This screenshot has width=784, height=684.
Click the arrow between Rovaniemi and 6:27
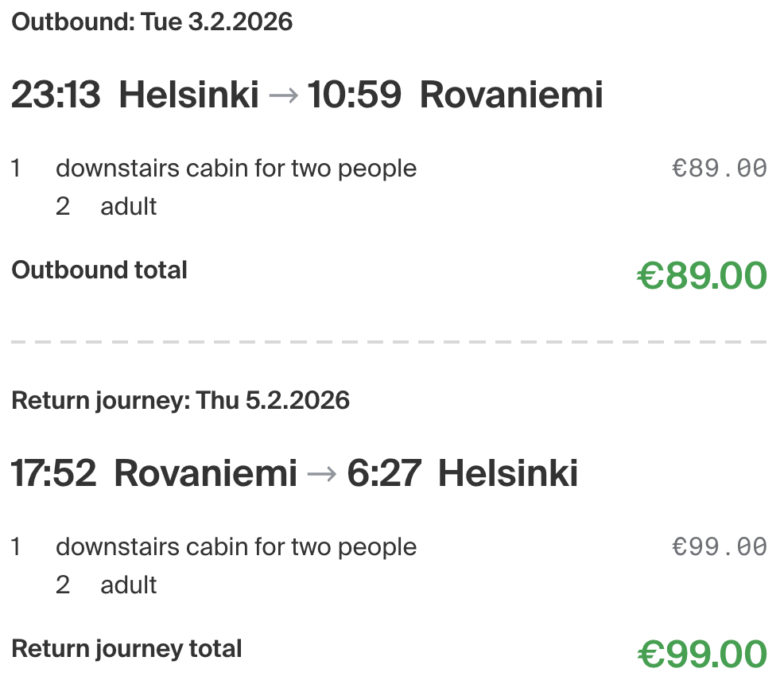pos(321,475)
